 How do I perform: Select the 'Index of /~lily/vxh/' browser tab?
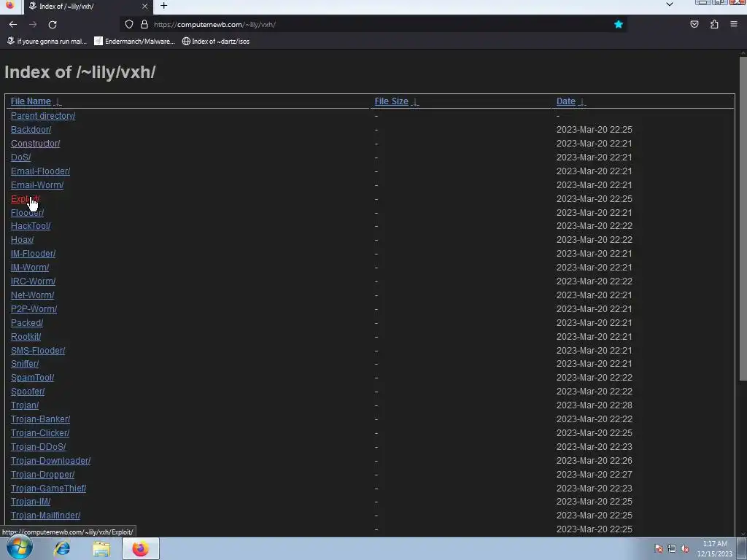(x=88, y=6)
